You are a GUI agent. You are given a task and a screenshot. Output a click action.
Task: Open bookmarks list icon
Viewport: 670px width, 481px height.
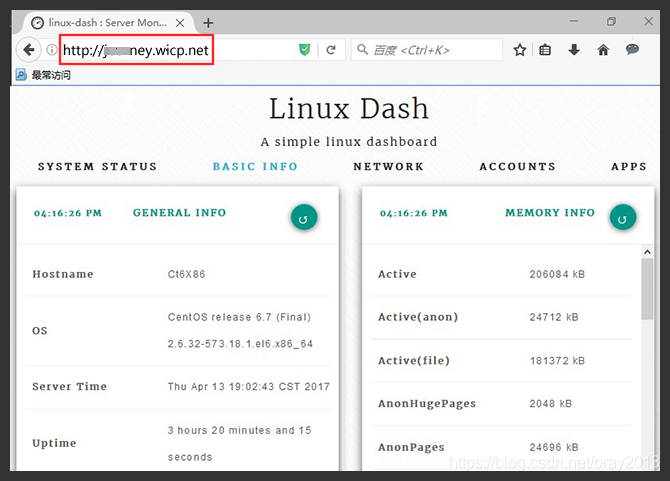[545, 50]
